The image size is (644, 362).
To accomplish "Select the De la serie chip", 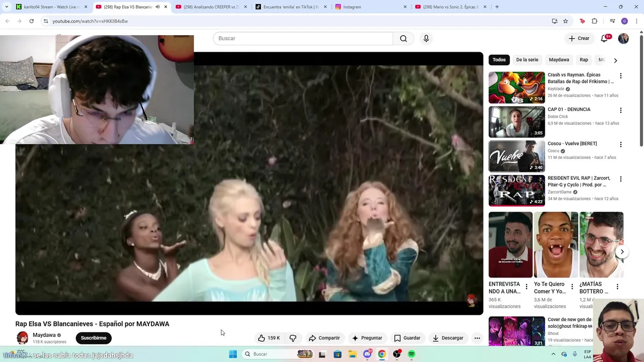I will (527, 60).
